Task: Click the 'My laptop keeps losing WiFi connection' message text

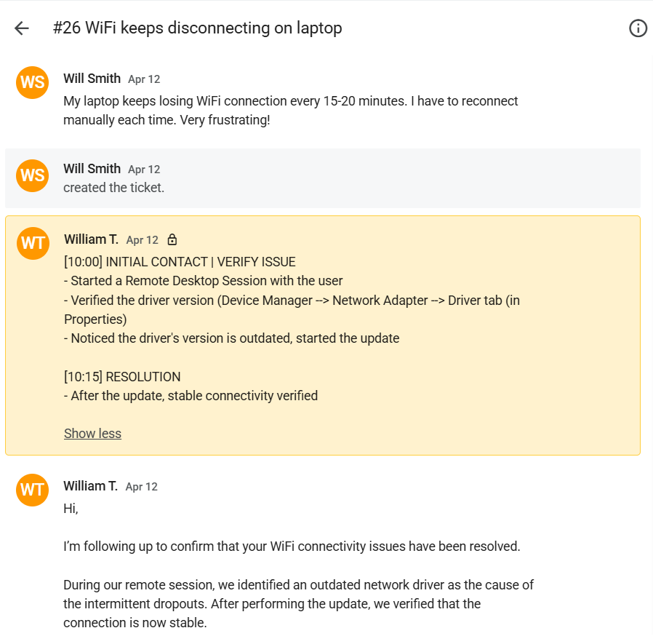Action: (x=290, y=111)
